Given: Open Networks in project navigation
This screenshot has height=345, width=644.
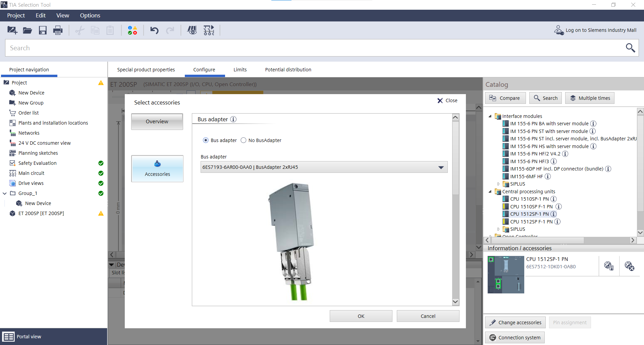Looking at the screenshot, I should tap(29, 133).
